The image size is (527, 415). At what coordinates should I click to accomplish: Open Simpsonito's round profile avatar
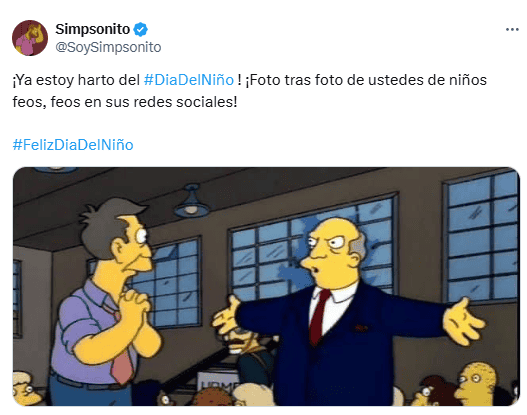[30, 38]
